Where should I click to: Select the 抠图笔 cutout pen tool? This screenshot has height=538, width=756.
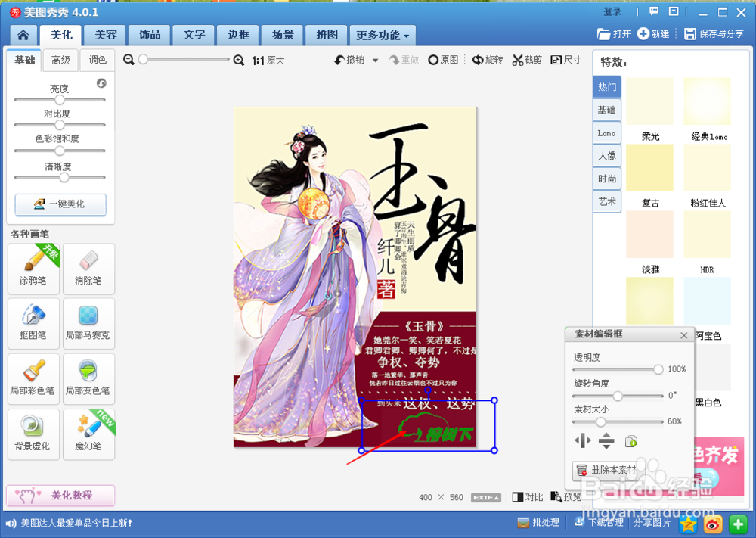click(33, 324)
